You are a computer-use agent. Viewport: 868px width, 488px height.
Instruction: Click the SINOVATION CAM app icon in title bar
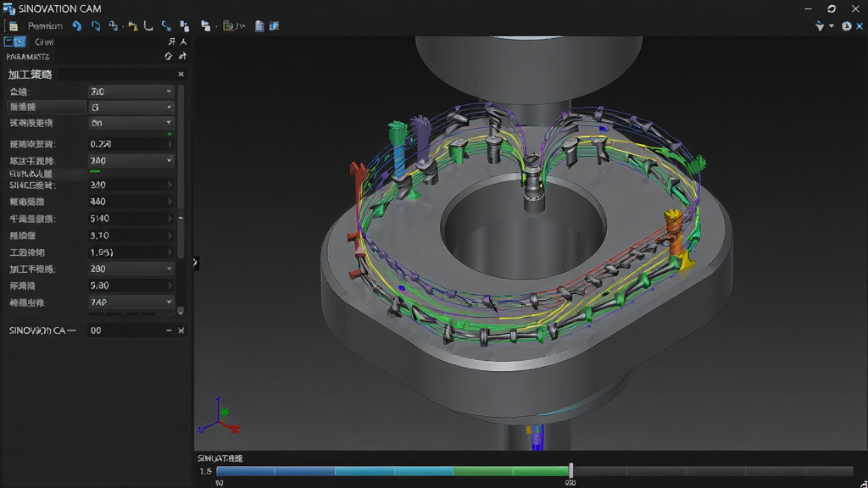pos(8,8)
